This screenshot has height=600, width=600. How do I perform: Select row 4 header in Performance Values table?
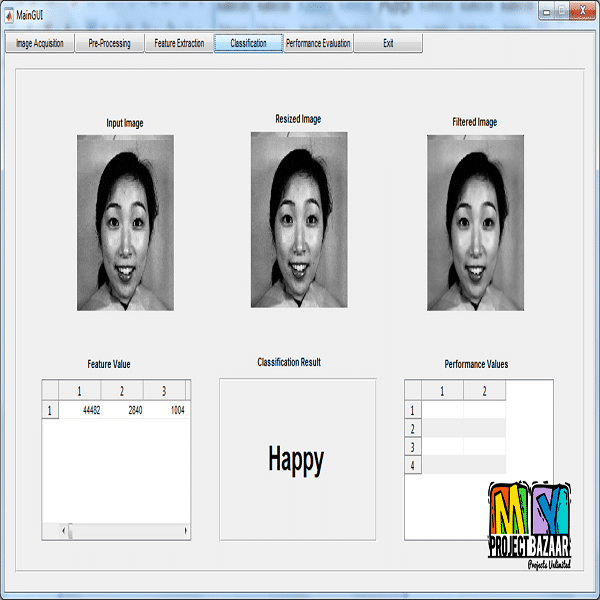[413, 465]
